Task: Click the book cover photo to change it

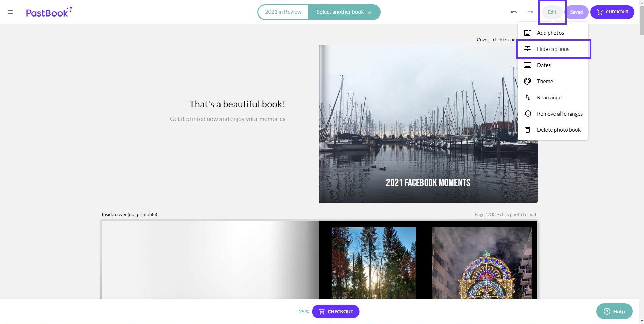Action: coord(428,123)
